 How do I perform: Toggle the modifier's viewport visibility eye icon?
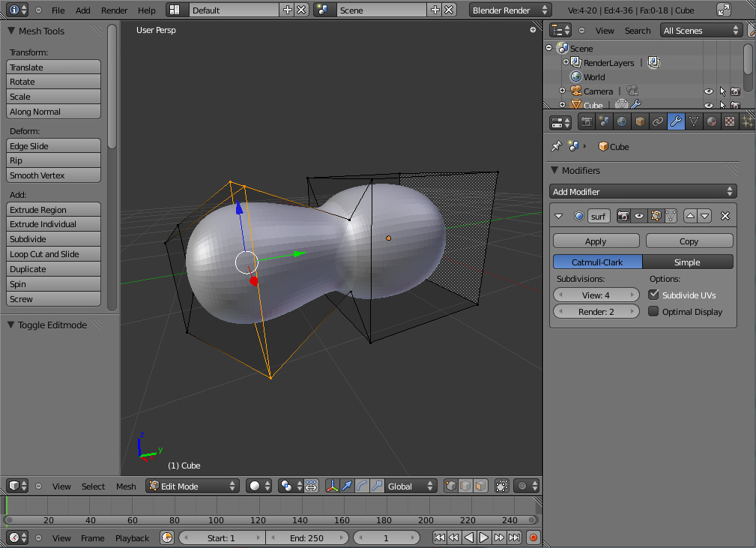point(638,216)
